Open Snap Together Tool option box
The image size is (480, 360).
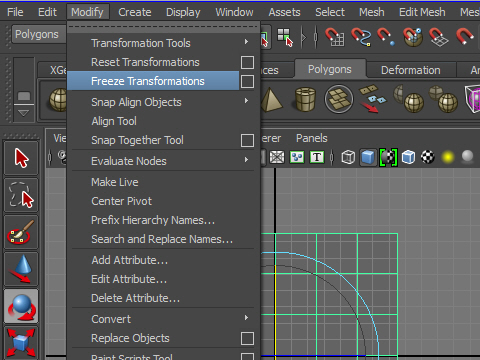click(247, 140)
